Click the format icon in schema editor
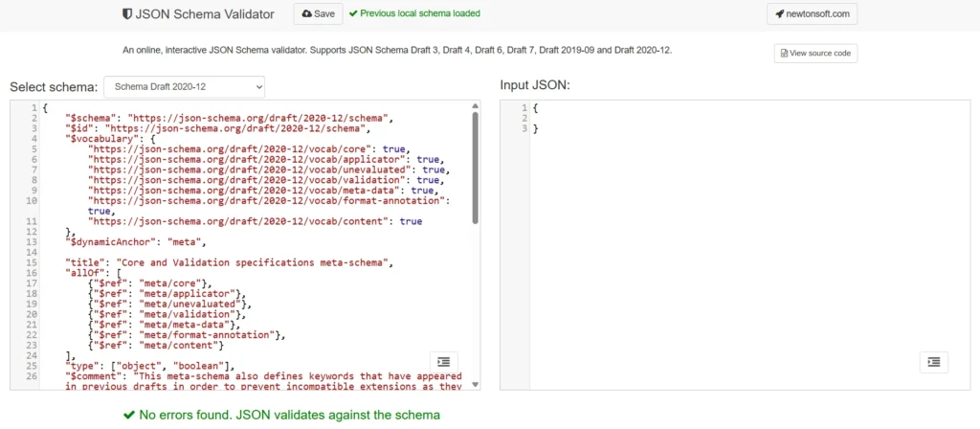 (x=444, y=362)
